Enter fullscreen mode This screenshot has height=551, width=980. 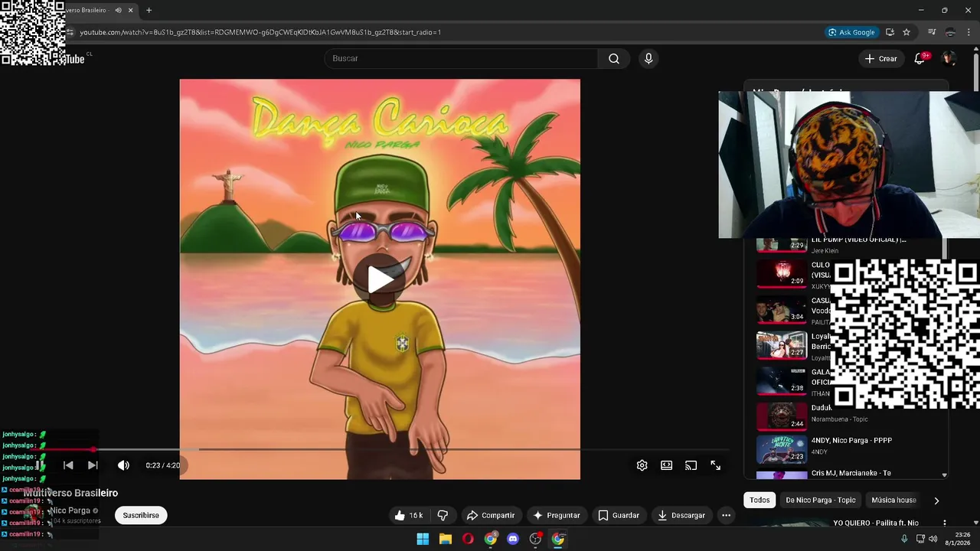(716, 465)
